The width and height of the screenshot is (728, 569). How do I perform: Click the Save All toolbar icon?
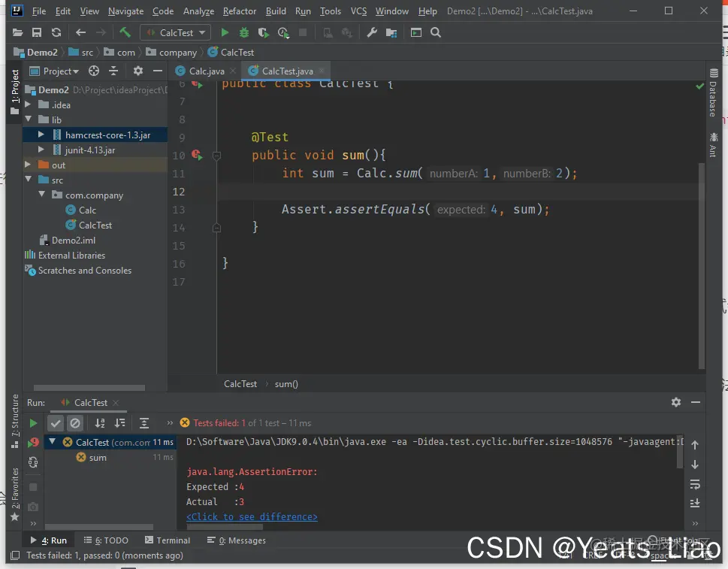37,32
